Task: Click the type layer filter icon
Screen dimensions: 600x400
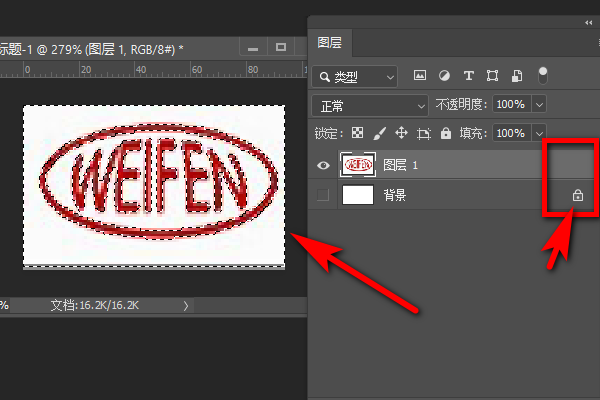Action: point(468,76)
